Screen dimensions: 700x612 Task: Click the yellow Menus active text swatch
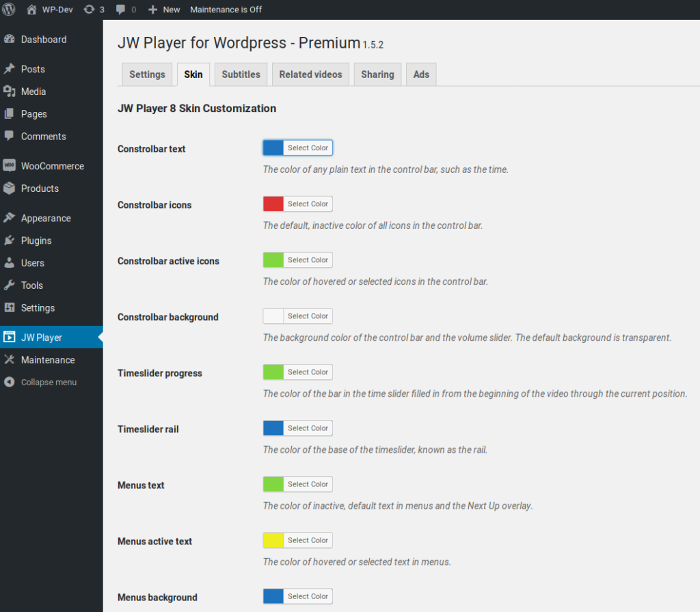[x=273, y=540]
